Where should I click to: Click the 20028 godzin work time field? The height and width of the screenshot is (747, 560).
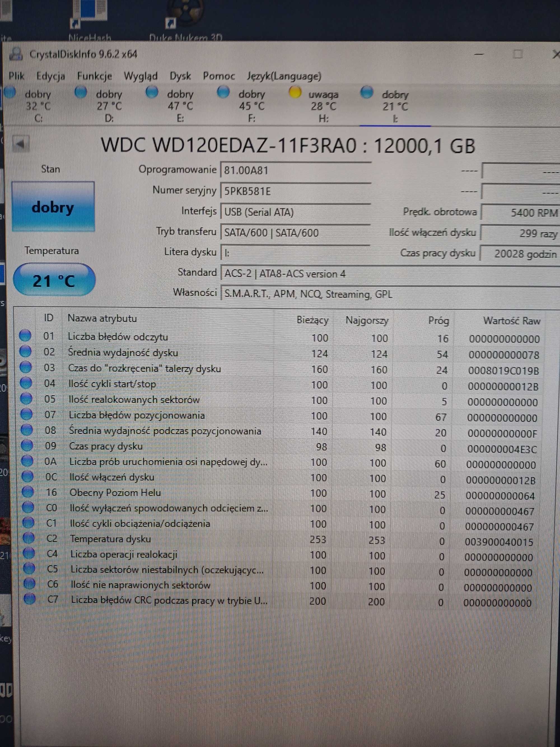520,253
